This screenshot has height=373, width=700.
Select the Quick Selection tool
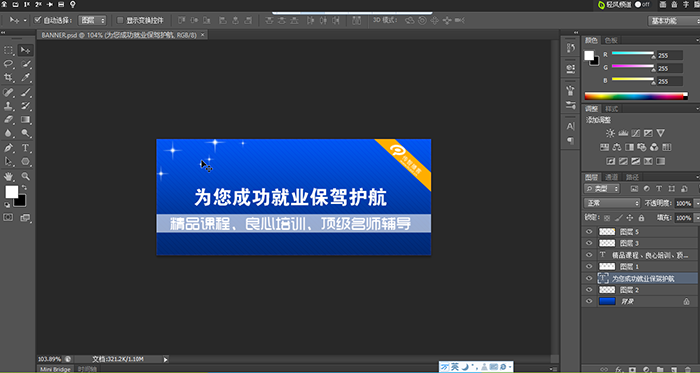point(25,64)
